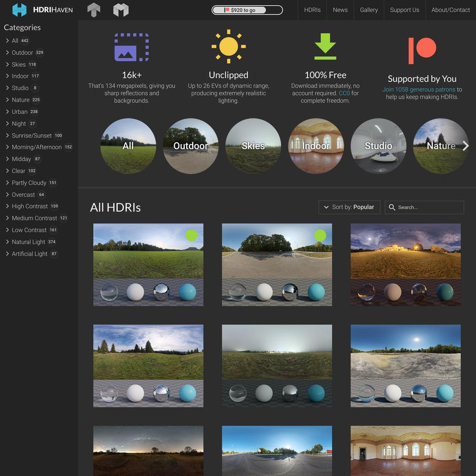Click the large Patreon logo icon

(422, 51)
